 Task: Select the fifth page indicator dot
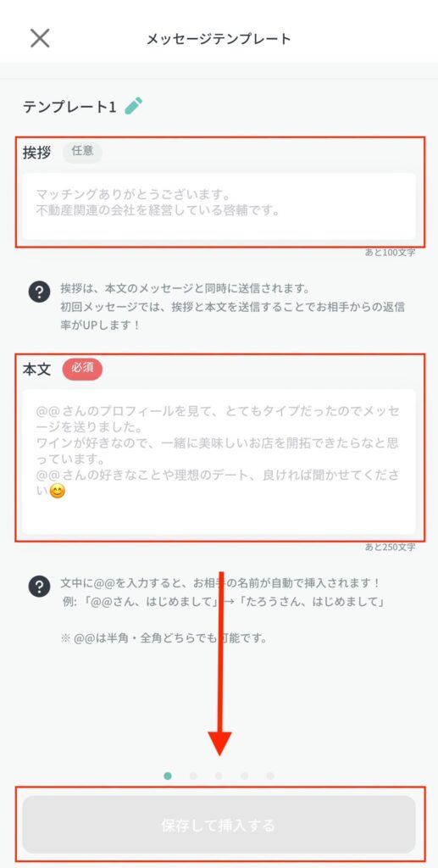tap(270, 776)
